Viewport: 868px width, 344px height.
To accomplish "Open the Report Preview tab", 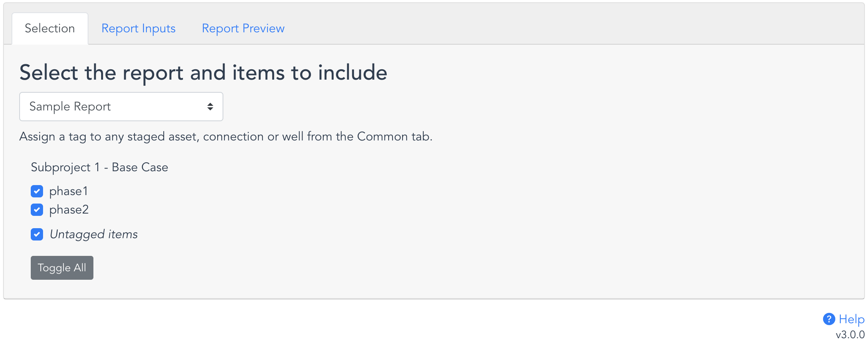I will pyautogui.click(x=243, y=28).
